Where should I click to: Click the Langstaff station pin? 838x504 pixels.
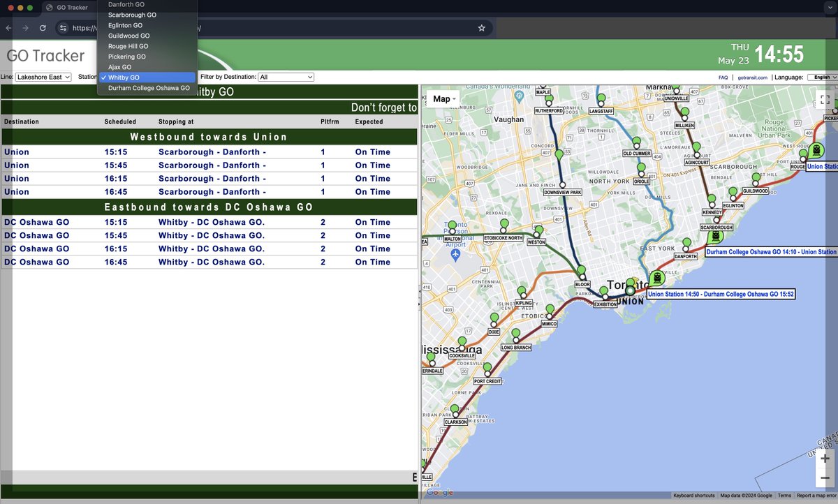[601, 99]
